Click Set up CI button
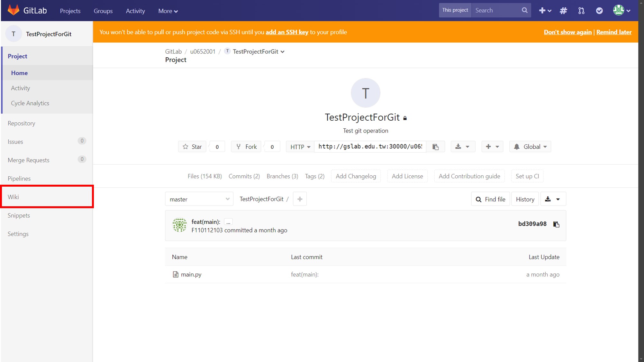 tap(527, 176)
